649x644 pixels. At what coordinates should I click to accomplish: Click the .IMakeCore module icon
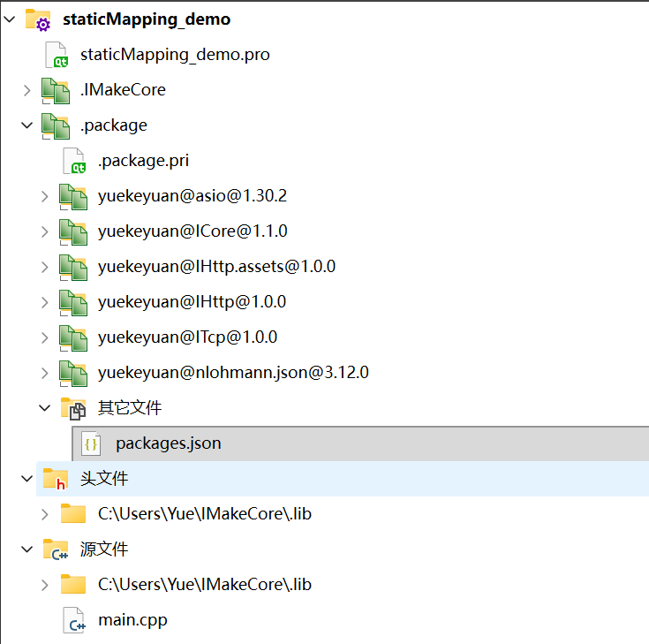56,90
